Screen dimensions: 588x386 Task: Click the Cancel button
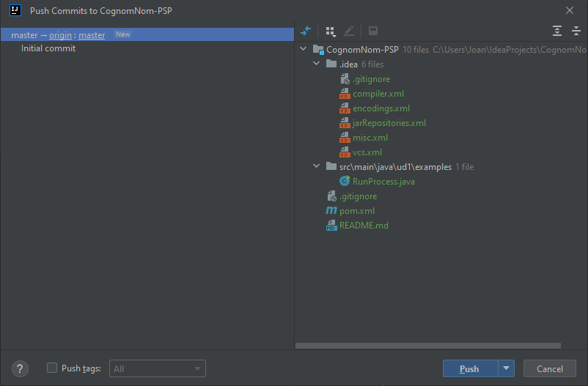point(550,368)
